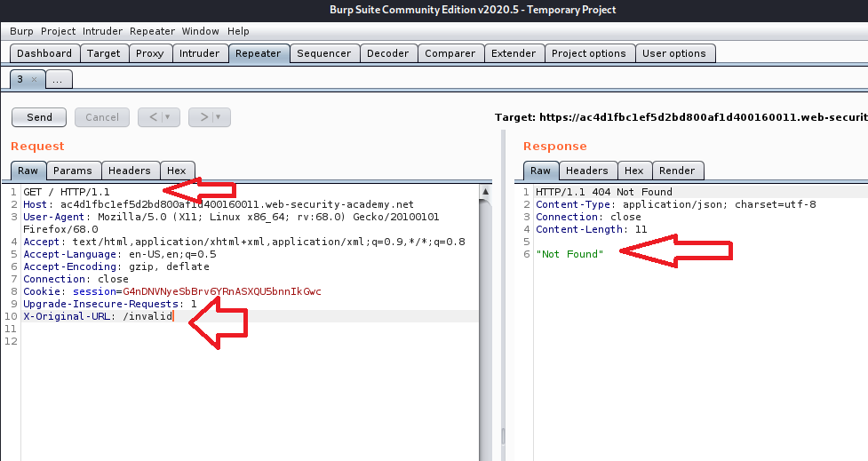This screenshot has width=868, height=461.
Task: Select the Repeater tool tab
Action: [x=258, y=53]
